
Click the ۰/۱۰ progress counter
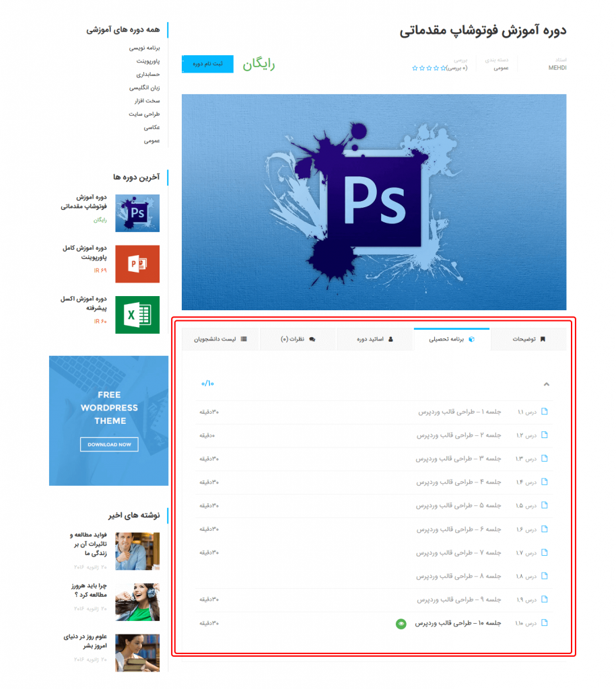click(207, 384)
